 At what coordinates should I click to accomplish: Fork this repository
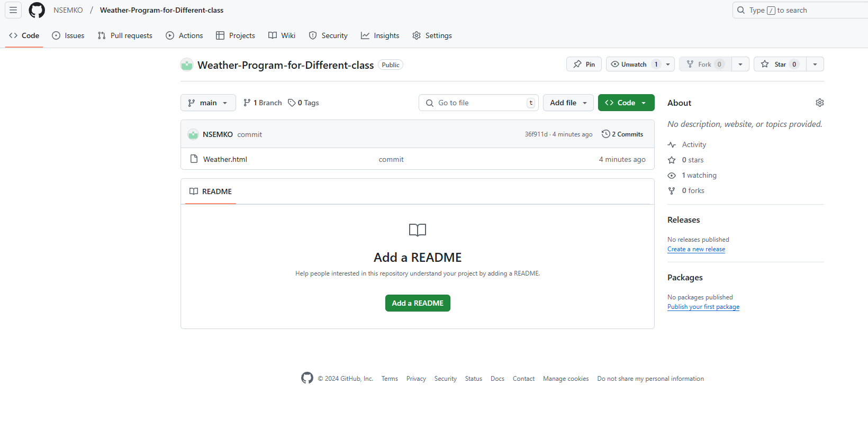tap(706, 64)
